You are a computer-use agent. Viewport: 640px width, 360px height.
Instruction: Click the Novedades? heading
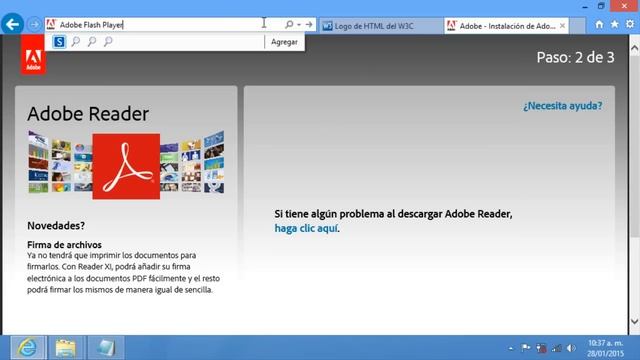[56, 226]
